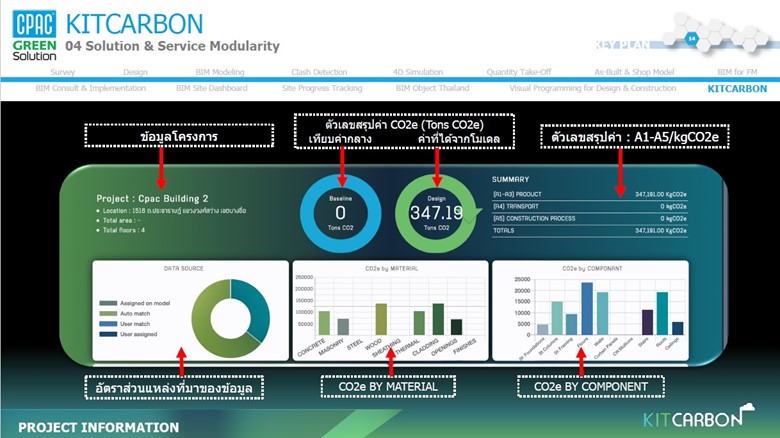The height and width of the screenshot is (438, 780).
Task: Click the tall blue Floors bar
Action: coord(587,309)
